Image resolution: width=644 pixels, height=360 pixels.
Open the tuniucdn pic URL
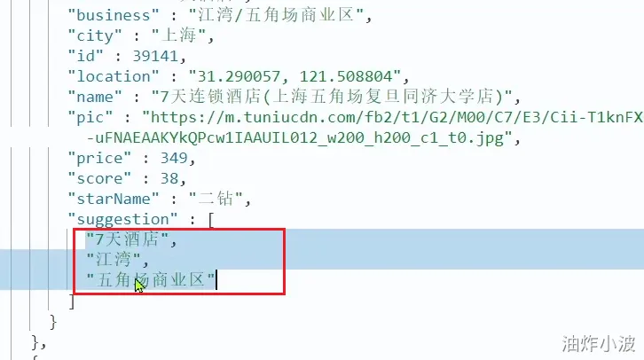coord(393,118)
